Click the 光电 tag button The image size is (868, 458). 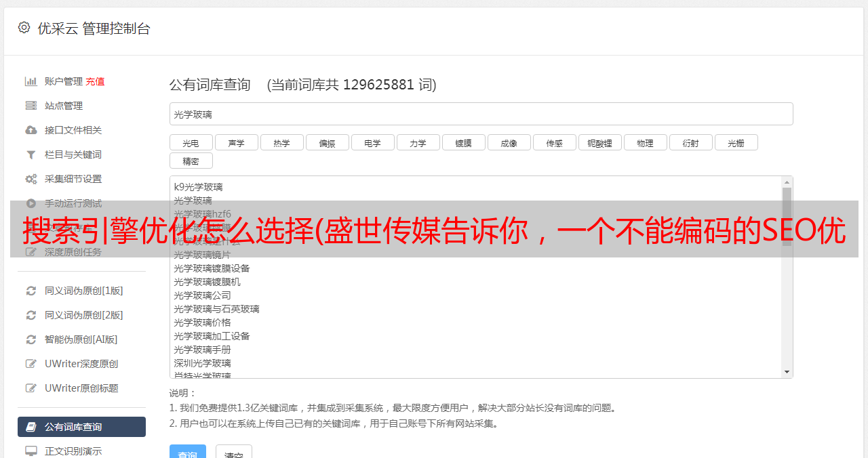(191, 143)
